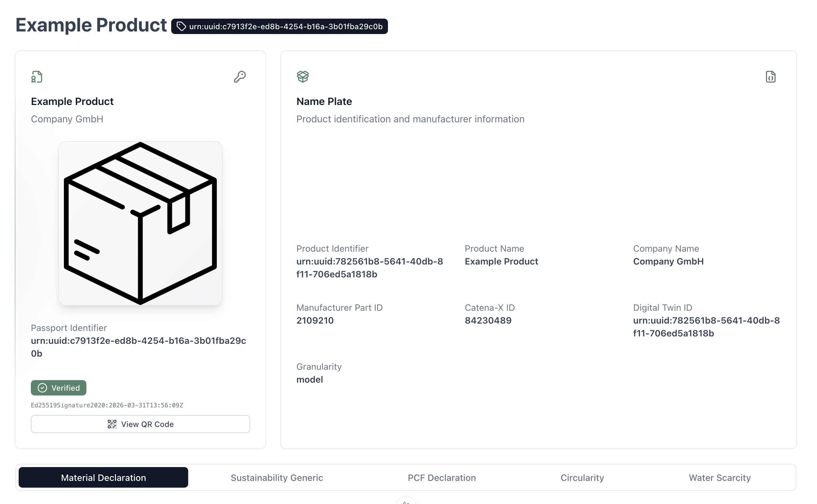The height and width of the screenshot is (504, 817).
Task: Click the JSON file icon on Name Plate
Action: 770,77
